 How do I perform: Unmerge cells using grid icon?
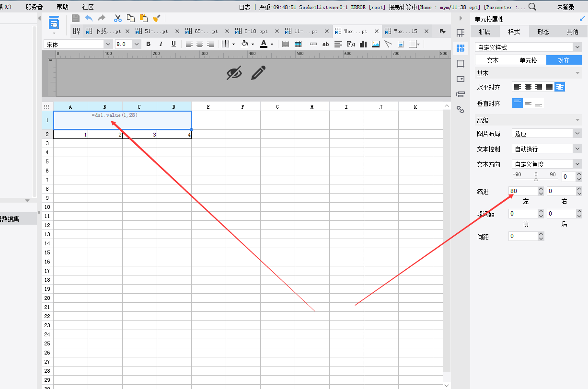point(298,44)
